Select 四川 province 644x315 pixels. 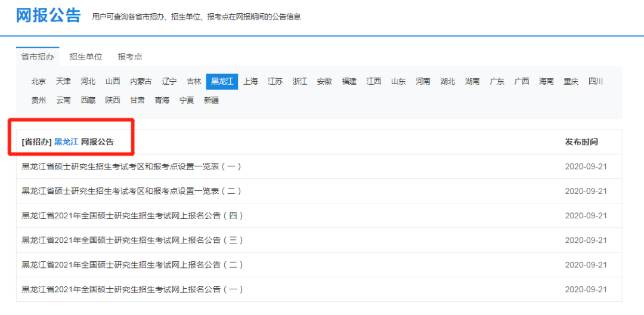coord(596,82)
